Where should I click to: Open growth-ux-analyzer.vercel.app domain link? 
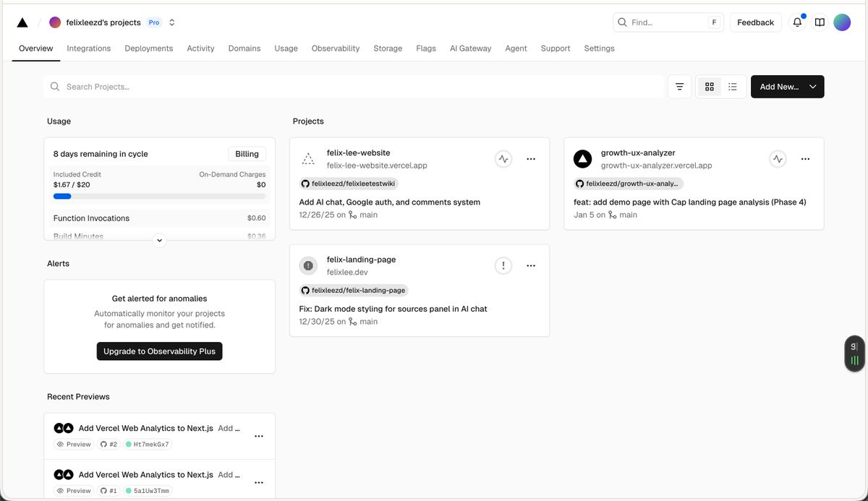pyautogui.click(x=656, y=166)
